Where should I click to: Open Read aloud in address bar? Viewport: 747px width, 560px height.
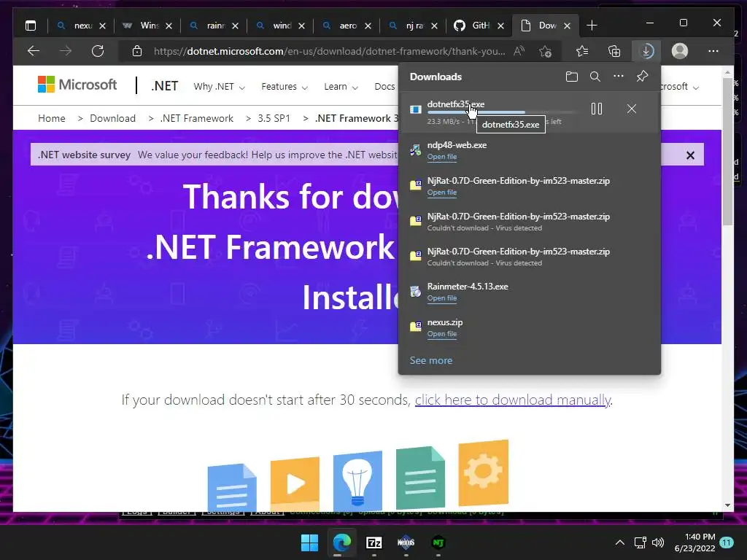pyautogui.click(x=519, y=51)
